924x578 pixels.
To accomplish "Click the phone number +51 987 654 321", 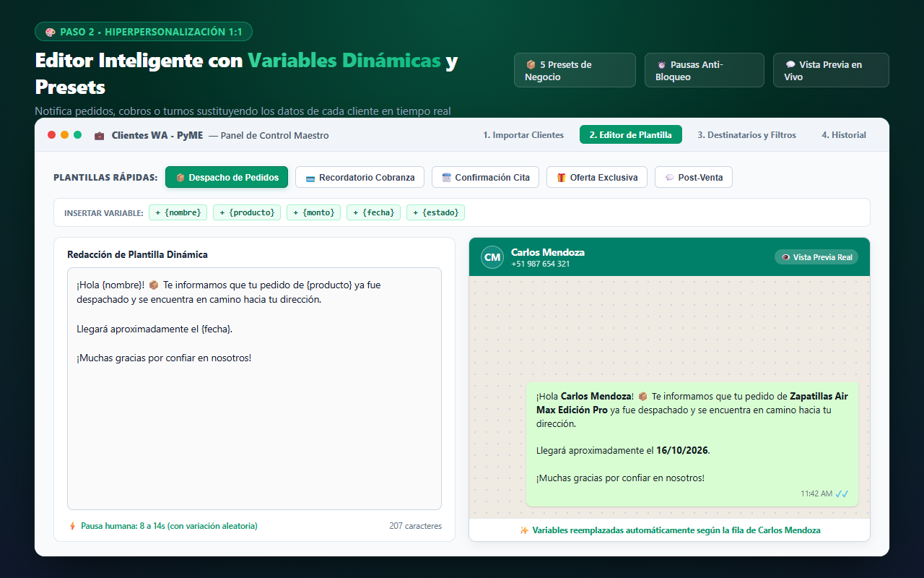I will point(540,264).
